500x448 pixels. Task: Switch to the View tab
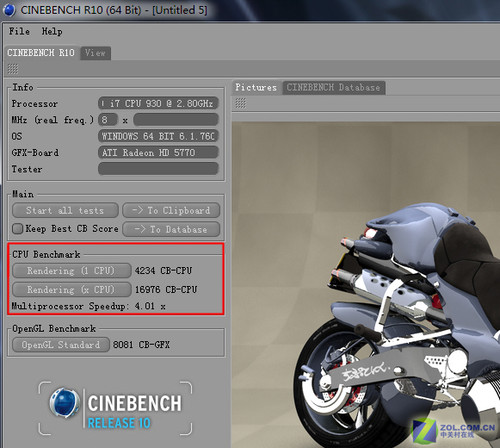(95, 53)
